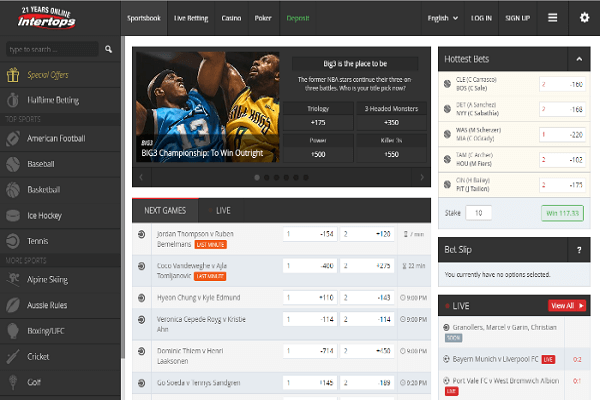Select Kyle Edmund odds -143

[x=367, y=297]
